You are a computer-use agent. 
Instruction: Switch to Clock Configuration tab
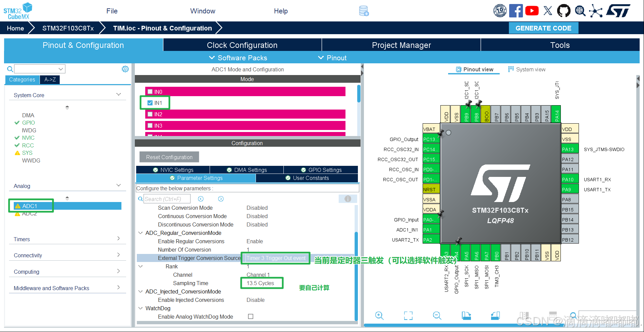tap(242, 45)
